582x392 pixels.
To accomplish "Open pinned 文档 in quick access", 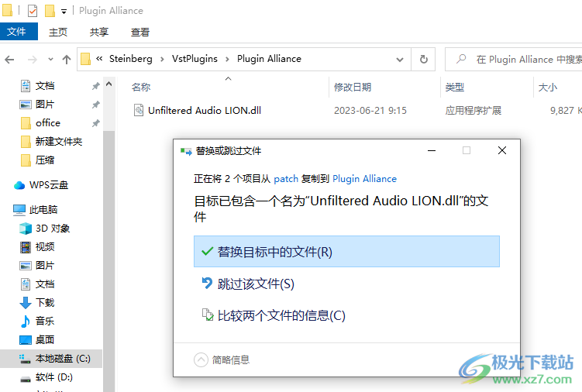I will pos(45,86).
